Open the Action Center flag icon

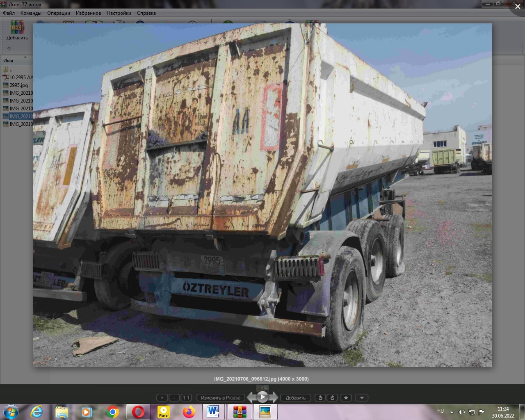click(x=481, y=412)
